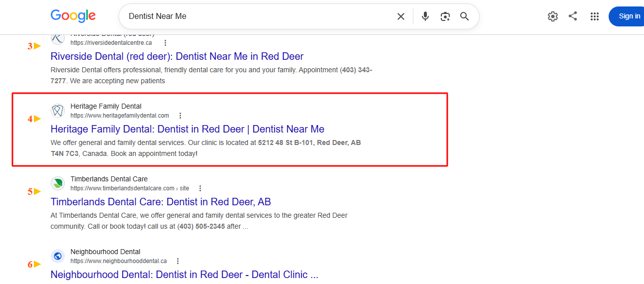Screen dimensions: 644x284
Task: Click the Riverside Dental snippet description
Action: point(211,75)
